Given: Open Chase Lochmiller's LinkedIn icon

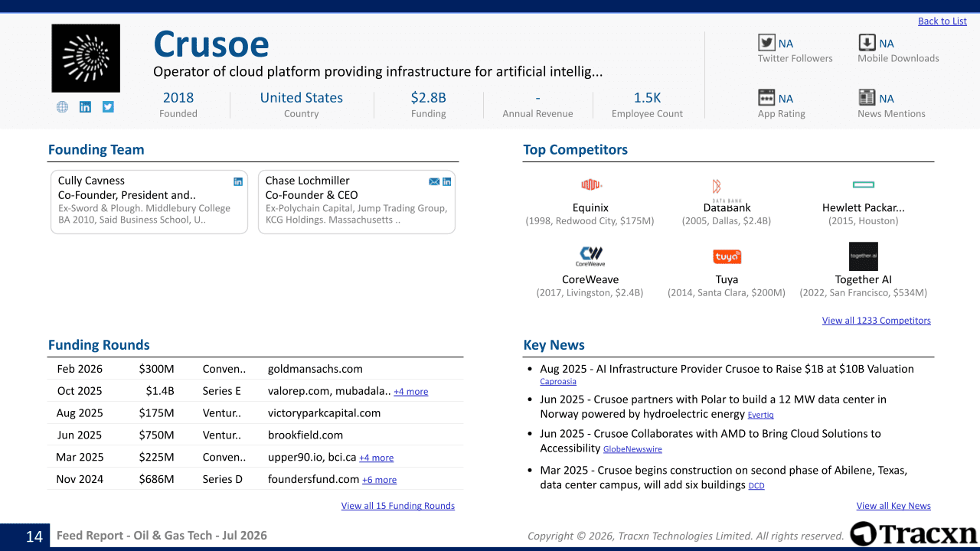Looking at the screenshot, I should 447,181.
